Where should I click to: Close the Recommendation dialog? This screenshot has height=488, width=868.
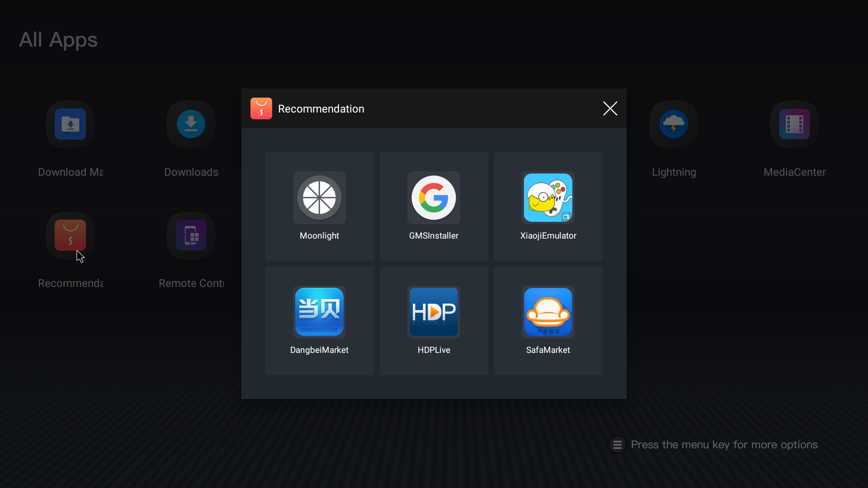click(610, 108)
